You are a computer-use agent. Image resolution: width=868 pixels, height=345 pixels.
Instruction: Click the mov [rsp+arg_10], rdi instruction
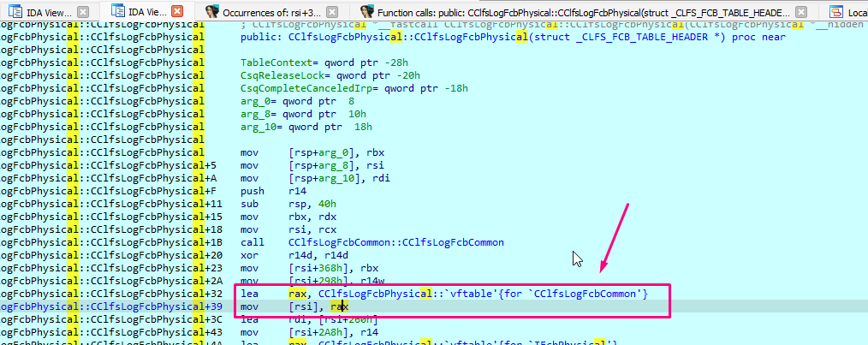click(315, 178)
